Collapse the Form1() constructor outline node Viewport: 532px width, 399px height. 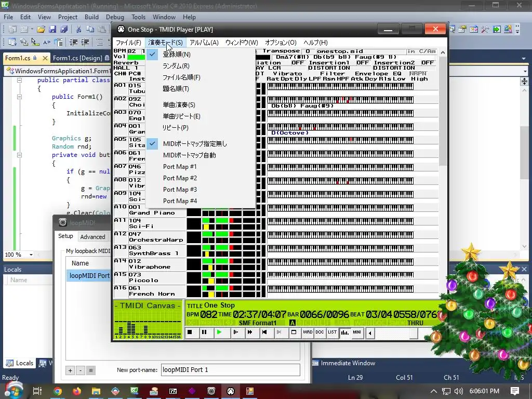(19, 97)
